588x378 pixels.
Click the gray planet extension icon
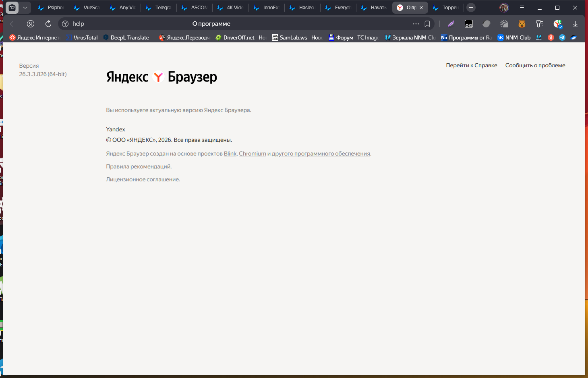pyautogui.click(x=487, y=24)
